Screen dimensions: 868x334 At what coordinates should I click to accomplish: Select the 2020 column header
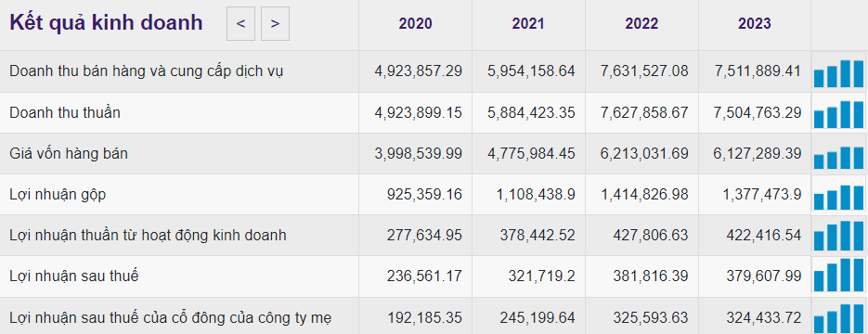(x=415, y=24)
